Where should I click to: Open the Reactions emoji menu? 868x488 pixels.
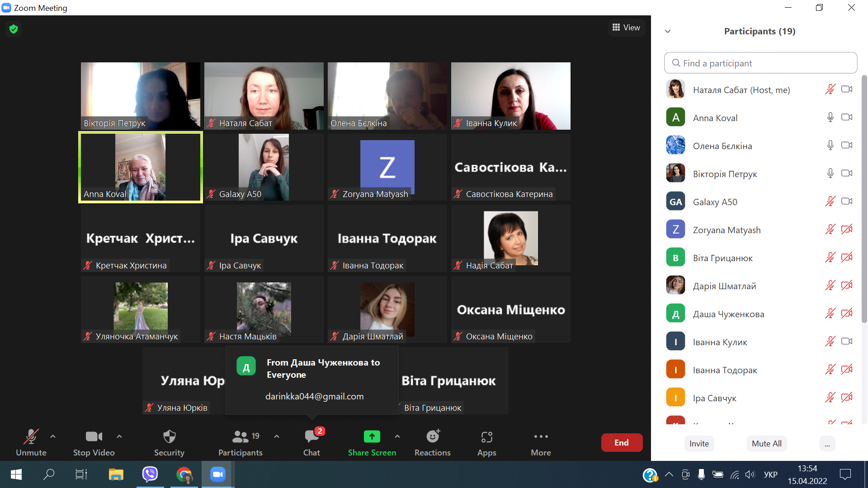[433, 437]
